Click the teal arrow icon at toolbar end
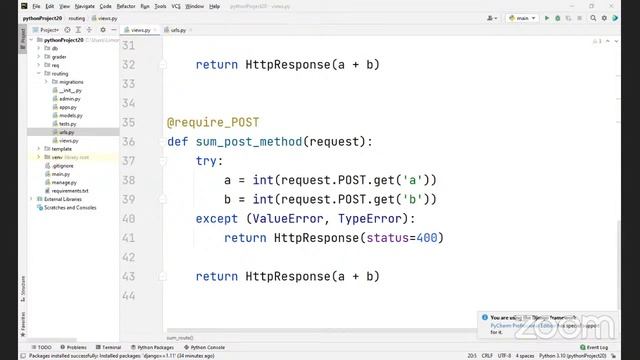The height and width of the screenshot is (360, 640). pos(615,18)
